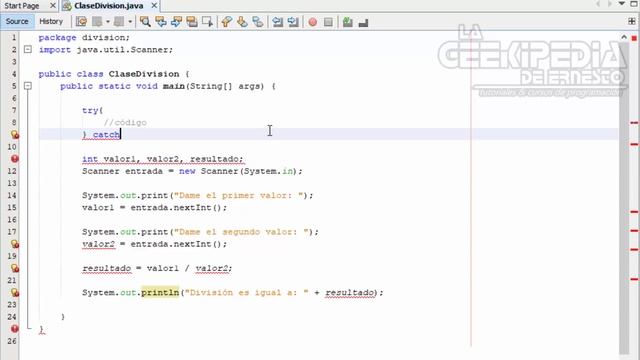The width and height of the screenshot is (640, 360).
Task: Close the Start Page tab
Action: [53, 6]
